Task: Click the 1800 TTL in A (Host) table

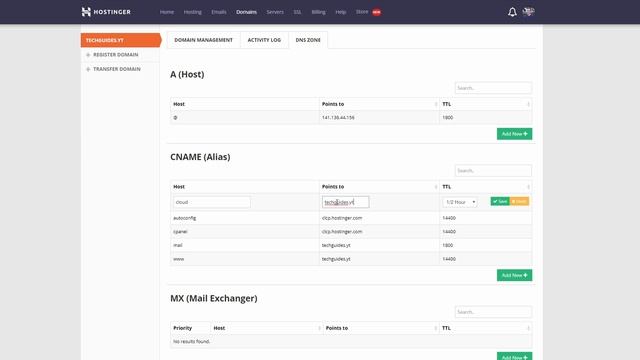Action: [x=447, y=118]
